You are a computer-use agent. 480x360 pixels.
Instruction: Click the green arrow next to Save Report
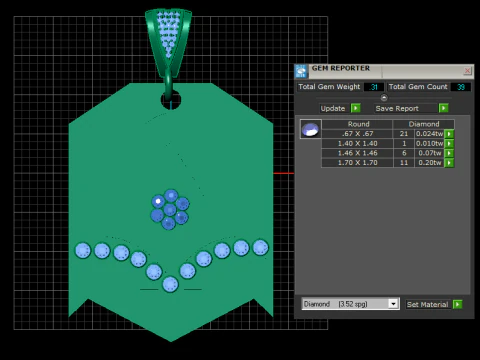443,108
